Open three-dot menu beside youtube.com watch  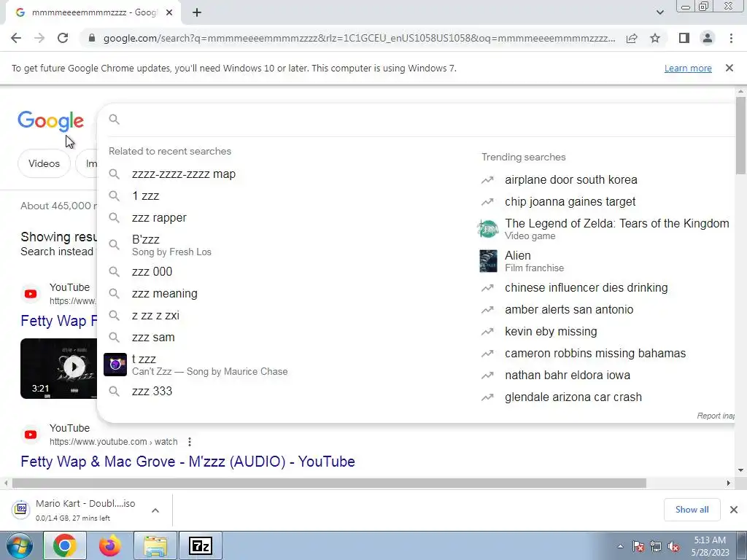tap(190, 442)
